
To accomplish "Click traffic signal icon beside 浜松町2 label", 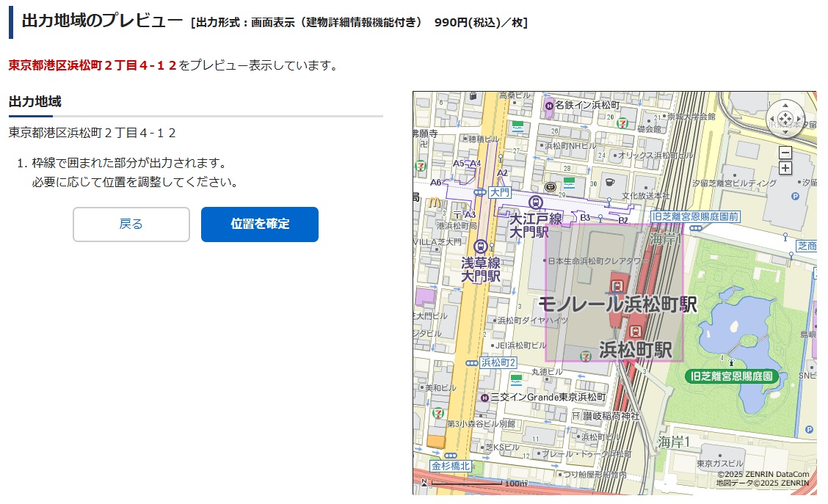I will [471, 363].
